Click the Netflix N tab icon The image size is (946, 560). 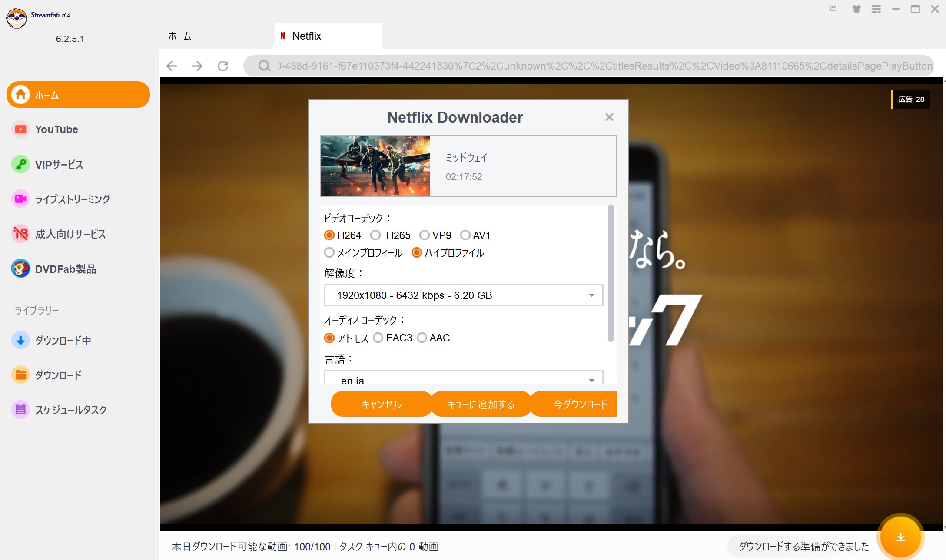coord(283,36)
